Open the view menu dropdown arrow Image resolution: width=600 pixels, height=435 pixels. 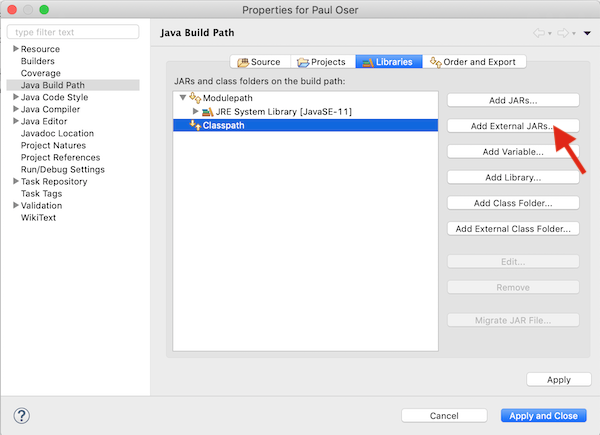tap(587, 34)
